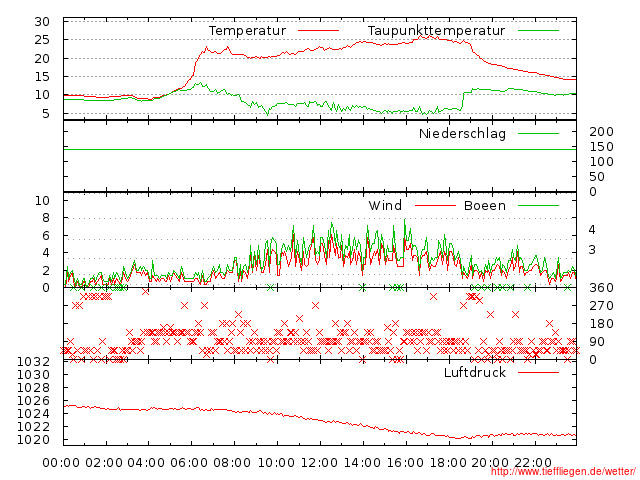Click the 1030 pressure axis value
The width and height of the screenshot is (640, 480).
tap(33, 375)
